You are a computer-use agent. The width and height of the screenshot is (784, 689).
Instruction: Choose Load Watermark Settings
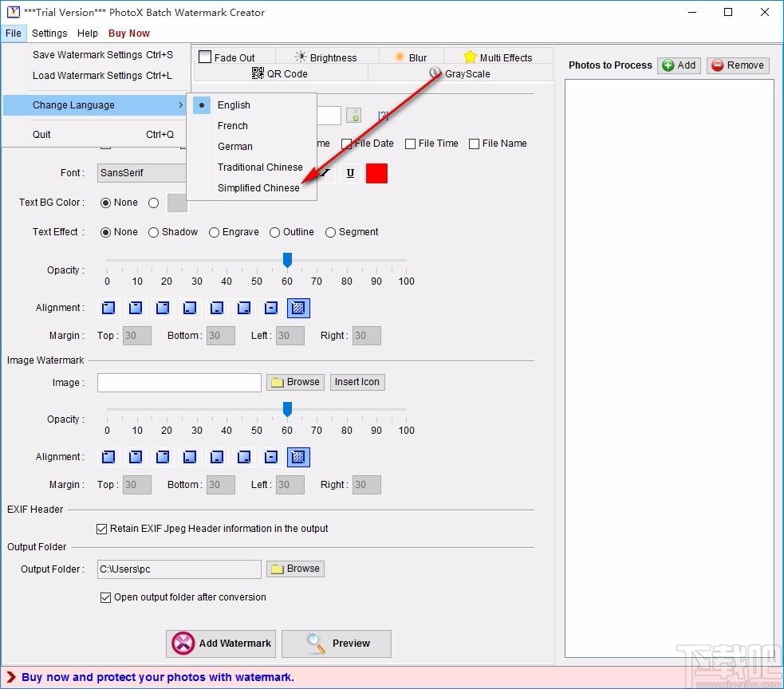click(95, 76)
